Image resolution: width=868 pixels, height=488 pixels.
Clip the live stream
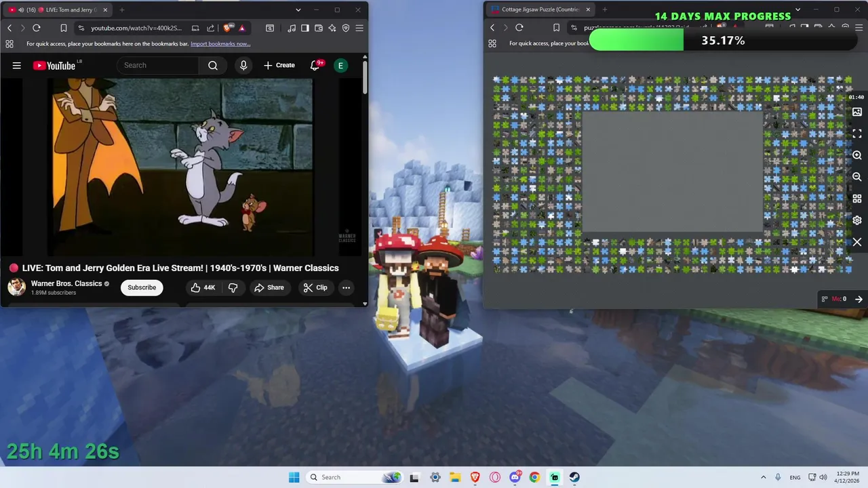point(315,287)
